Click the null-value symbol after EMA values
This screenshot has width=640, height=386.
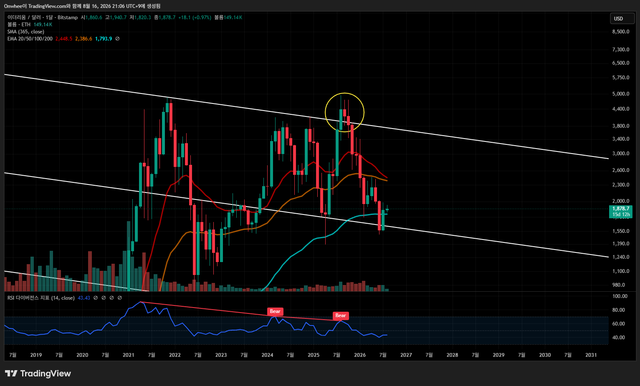pyautogui.click(x=118, y=39)
